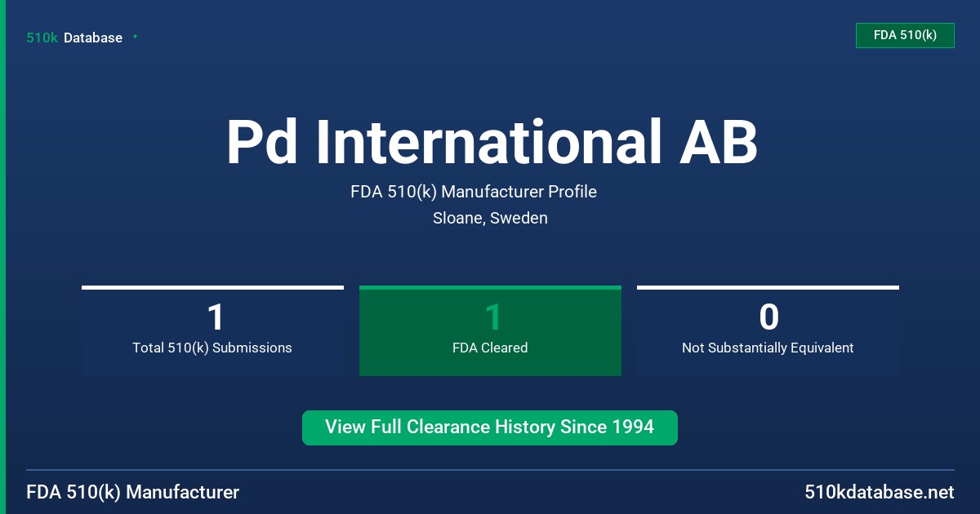Screen dimensions: 980x514
Task: Click View Full Clearance History Since 1994
Action: click(490, 428)
